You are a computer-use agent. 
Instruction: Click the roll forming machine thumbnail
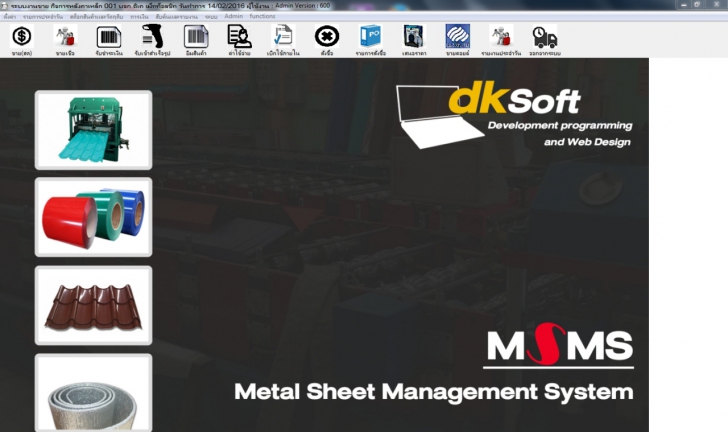[x=93, y=130]
